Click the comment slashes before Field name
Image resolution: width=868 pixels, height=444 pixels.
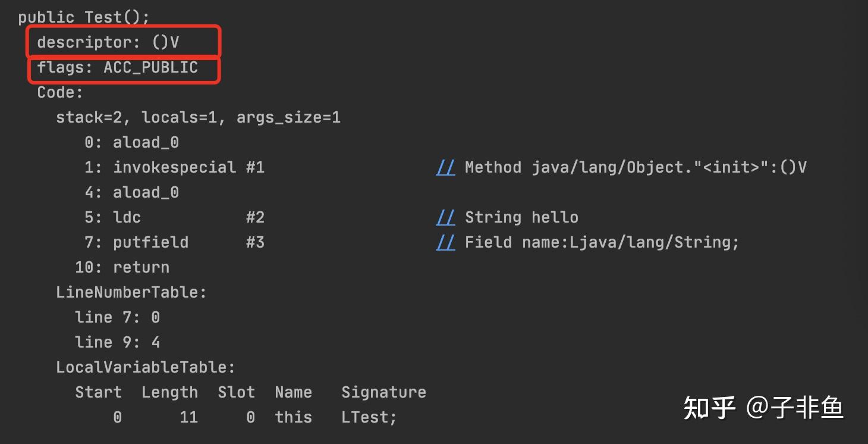click(445, 243)
